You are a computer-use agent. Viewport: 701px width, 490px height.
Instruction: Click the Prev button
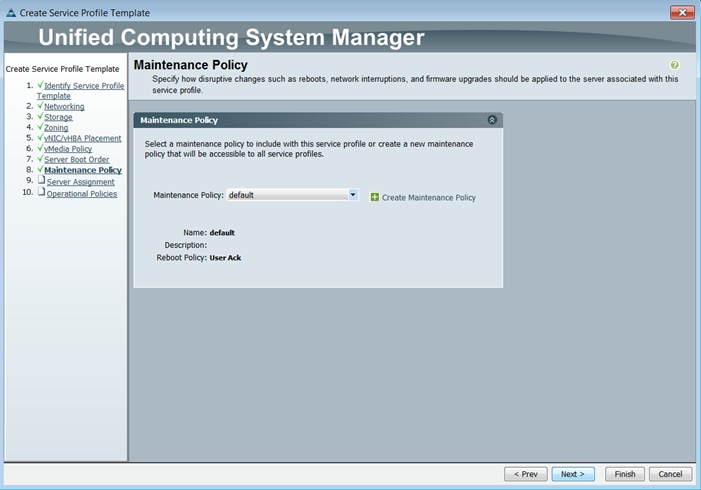tap(526, 474)
